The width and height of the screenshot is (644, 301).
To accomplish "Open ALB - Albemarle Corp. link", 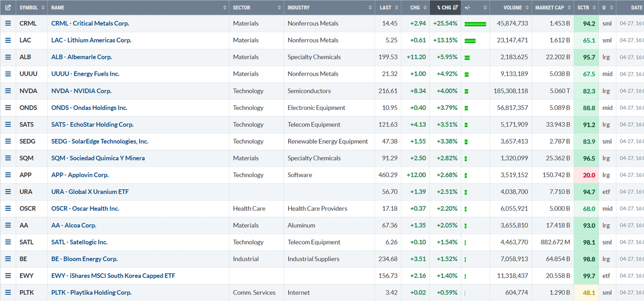I will (x=82, y=57).
